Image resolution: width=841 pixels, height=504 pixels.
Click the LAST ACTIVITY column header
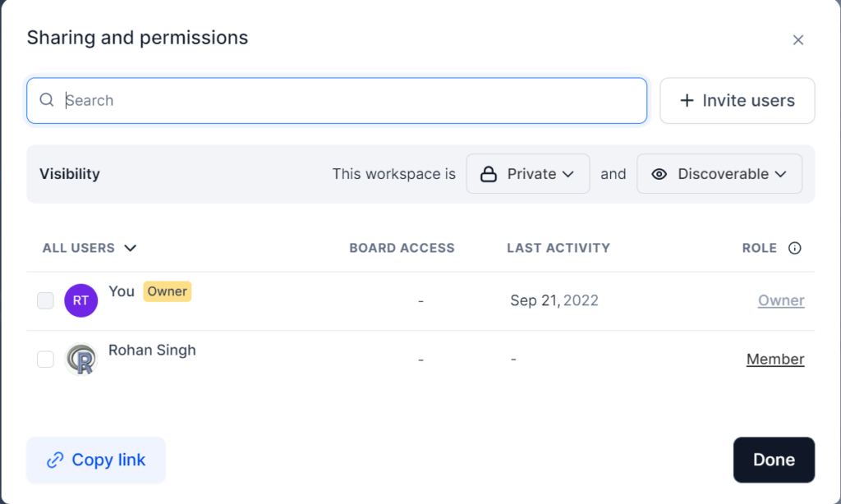point(558,248)
